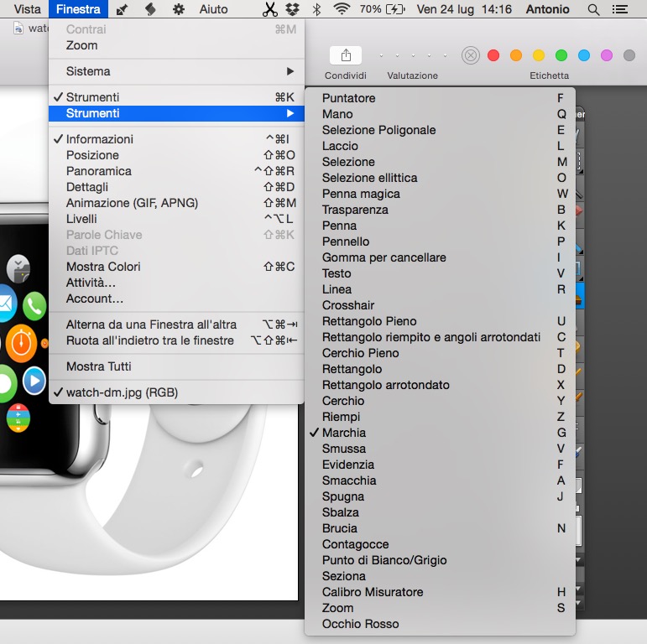The width and height of the screenshot is (647, 644).
Task: Show the Posizione panel
Action: pos(176,155)
